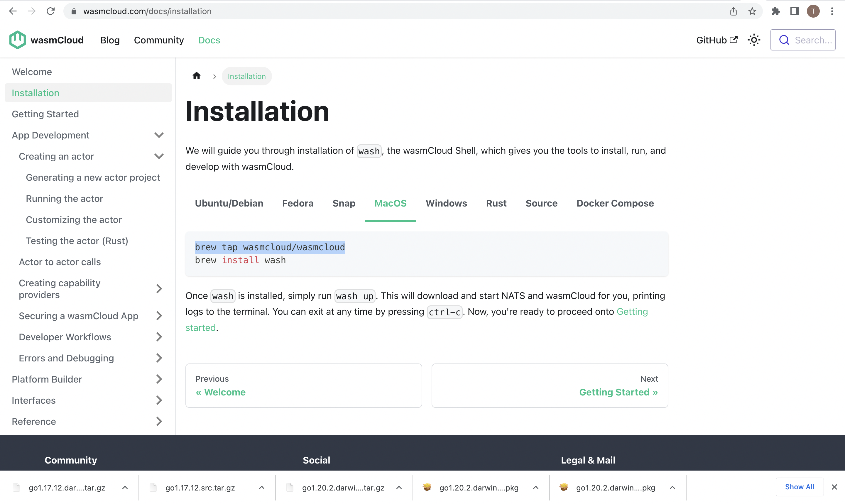Collapse the App Development section
The image size is (845, 504).
tap(159, 135)
